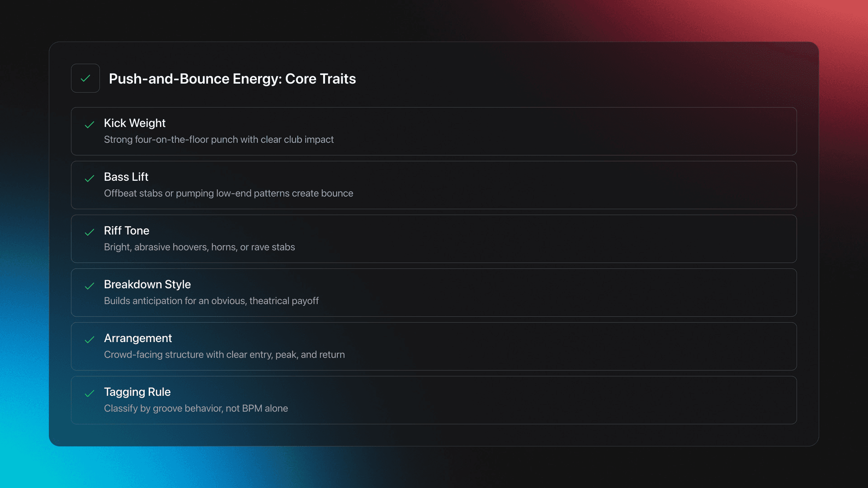Select the Arrangement check icon
Viewport: 868px width, 488px height.
[89, 341]
